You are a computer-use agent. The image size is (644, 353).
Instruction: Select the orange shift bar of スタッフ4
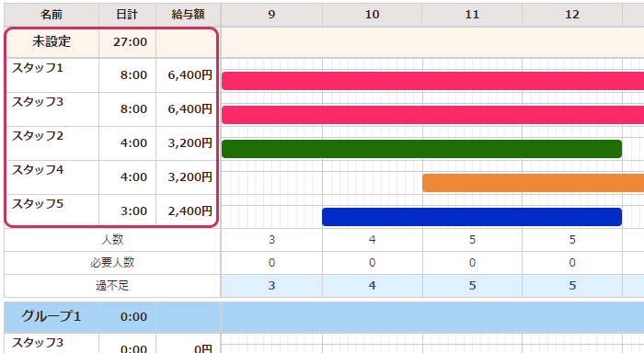click(x=533, y=183)
